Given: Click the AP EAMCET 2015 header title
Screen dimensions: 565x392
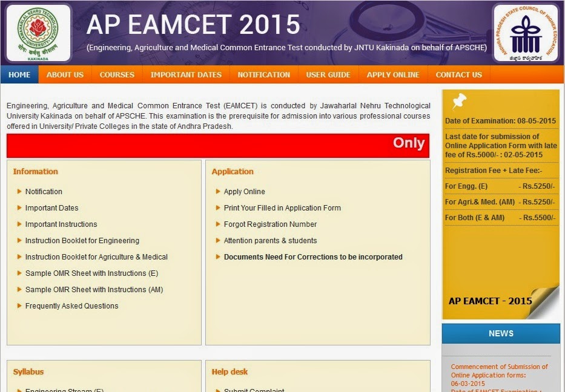Looking at the screenshot, I should coord(193,25).
